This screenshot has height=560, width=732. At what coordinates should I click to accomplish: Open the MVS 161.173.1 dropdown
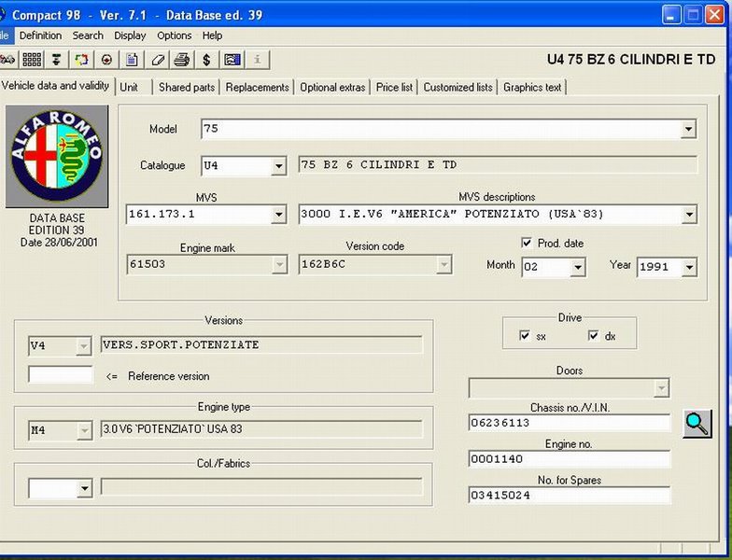point(278,215)
